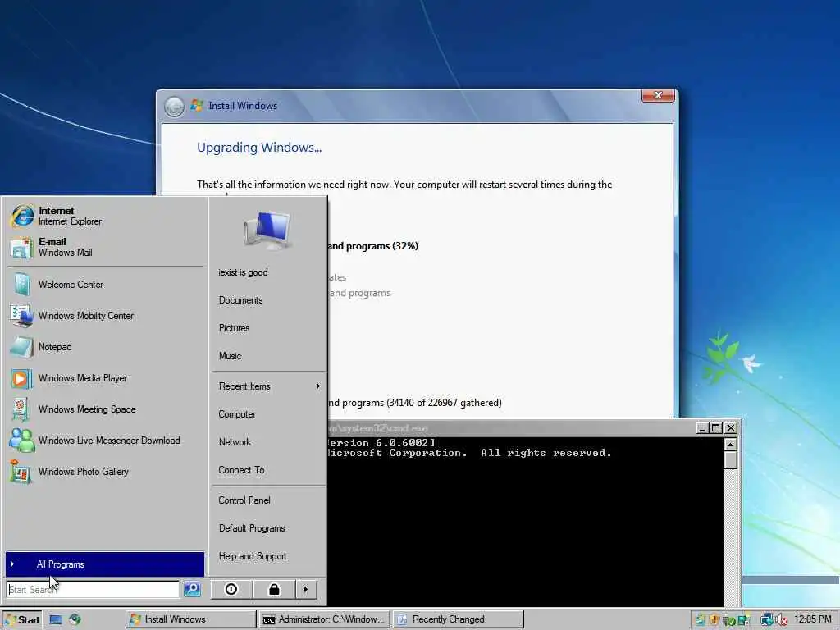Image resolution: width=840 pixels, height=630 pixels.
Task: Click the power button in Start menu
Action: click(231, 589)
